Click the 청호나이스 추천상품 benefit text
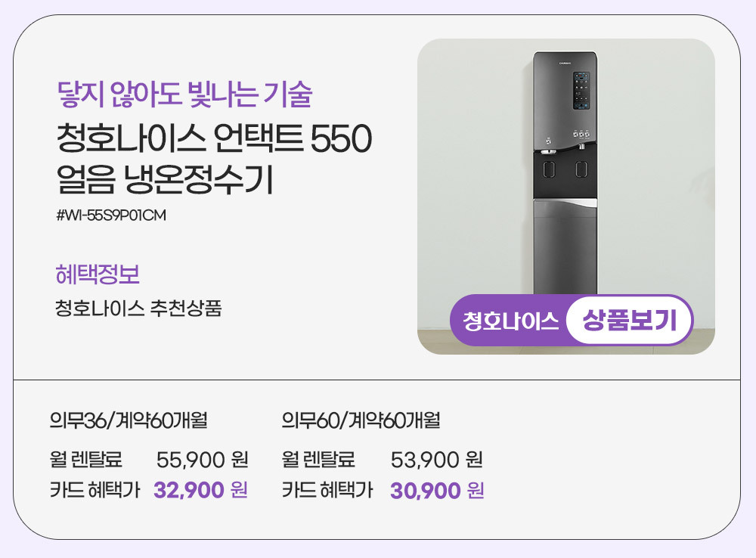This screenshot has height=558, width=756. coord(138,309)
